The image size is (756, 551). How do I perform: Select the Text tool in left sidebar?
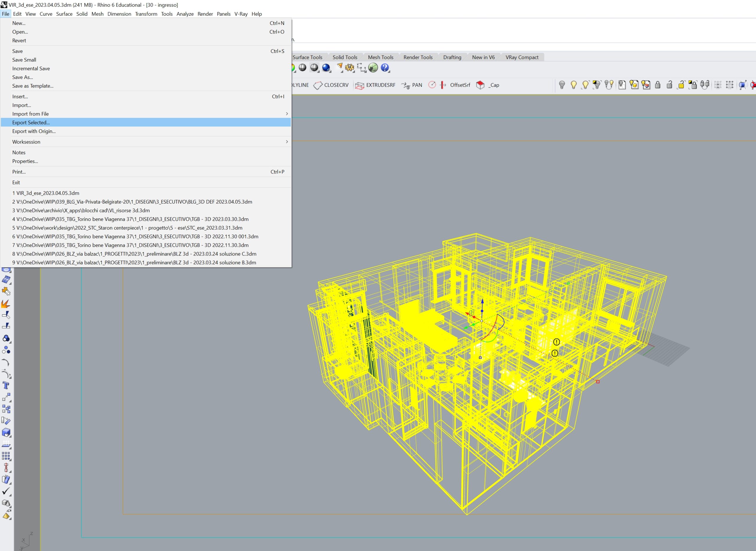tap(6, 386)
